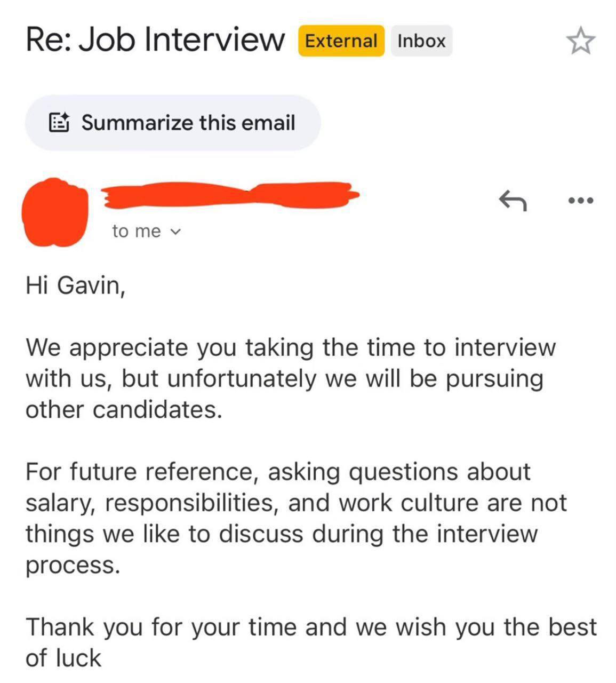Click the yellow External label

(341, 41)
